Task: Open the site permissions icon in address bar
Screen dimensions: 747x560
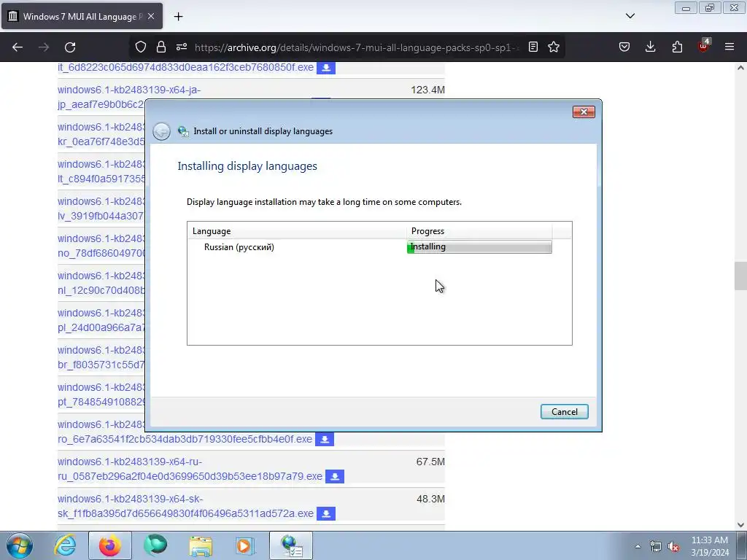Action: pyautogui.click(x=182, y=47)
